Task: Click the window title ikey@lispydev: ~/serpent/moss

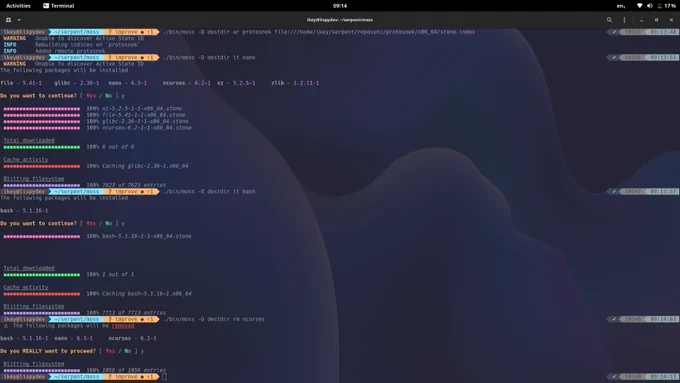Action: [x=340, y=20]
